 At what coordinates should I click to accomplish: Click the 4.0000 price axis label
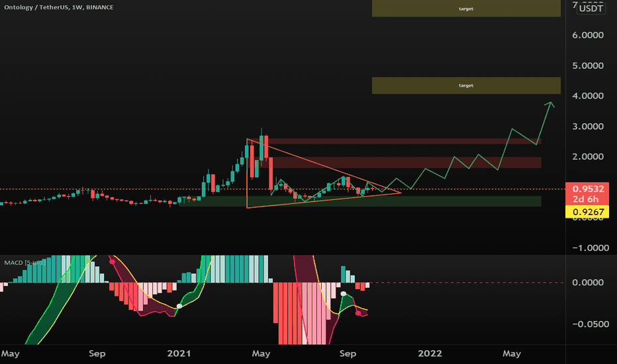pyautogui.click(x=587, y=95)
